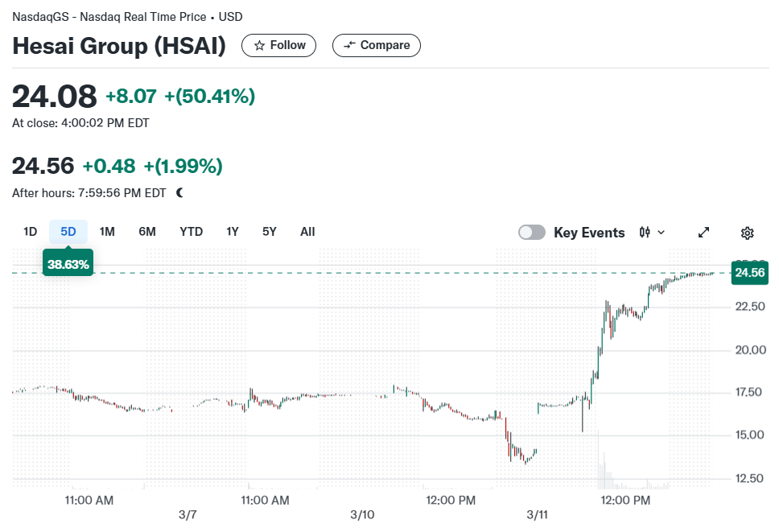Viewport: 779px width, 532px height.
Task: Choose the YTD range
Action: coord(192,232)
